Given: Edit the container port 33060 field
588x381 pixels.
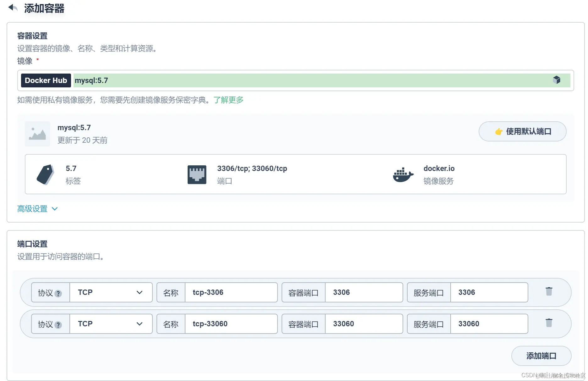Looking at the screenshot, I should click(x=364, y=324).
